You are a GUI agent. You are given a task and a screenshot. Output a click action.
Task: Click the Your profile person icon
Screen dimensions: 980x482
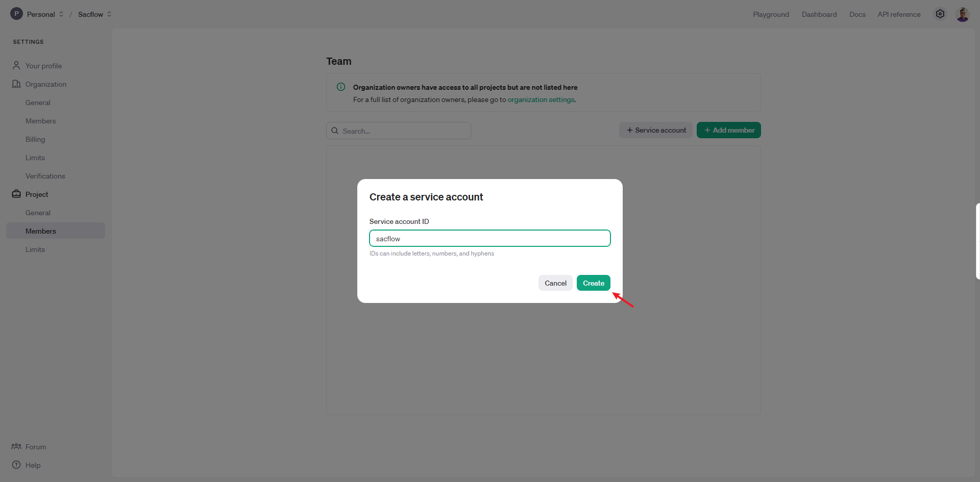[x=16, y=65]
